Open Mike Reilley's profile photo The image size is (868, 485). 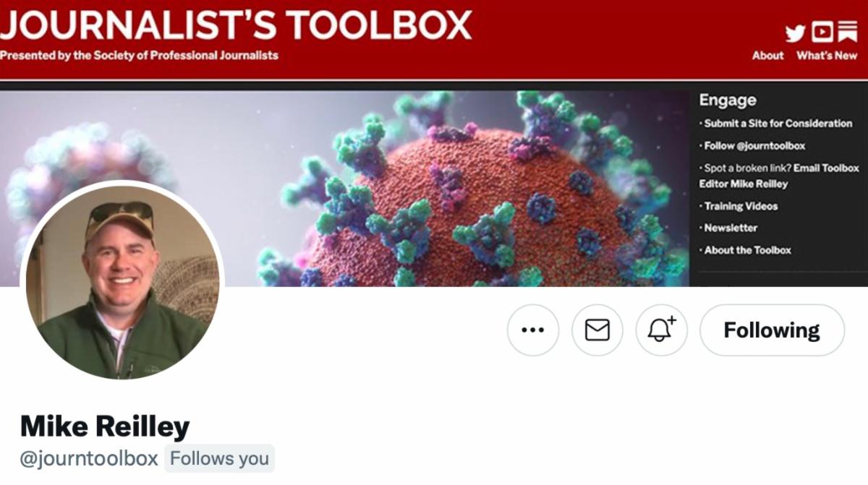[122, 280]
